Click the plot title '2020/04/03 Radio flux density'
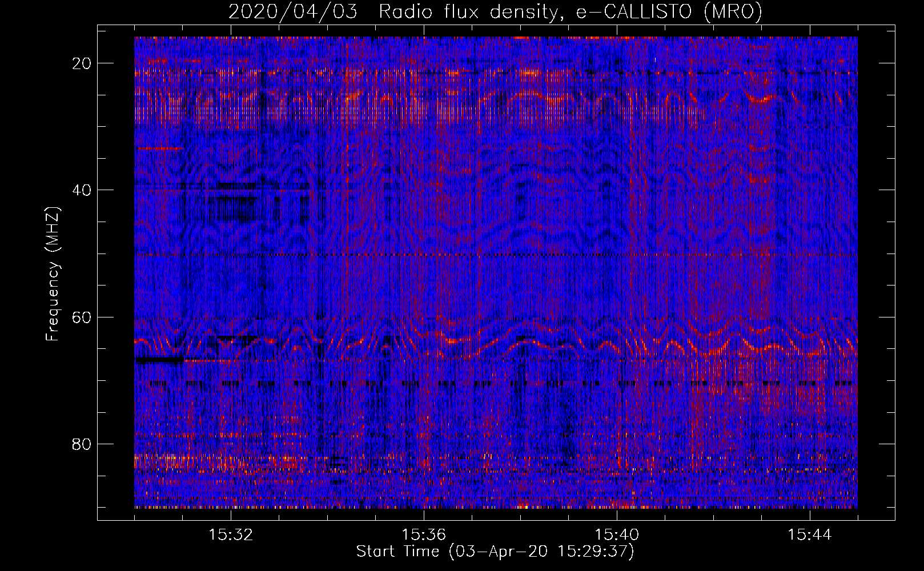The width and height of the screenshot is (924, 571). (393, 12)
